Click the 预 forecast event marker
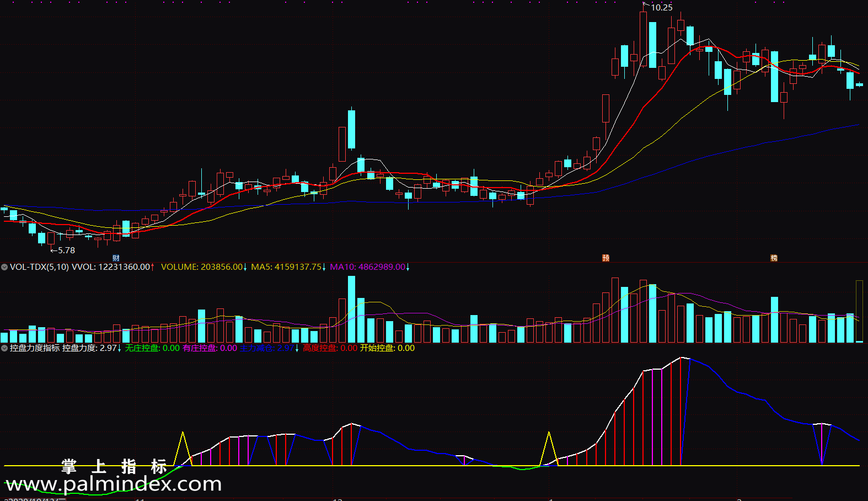 click(606, 258)
